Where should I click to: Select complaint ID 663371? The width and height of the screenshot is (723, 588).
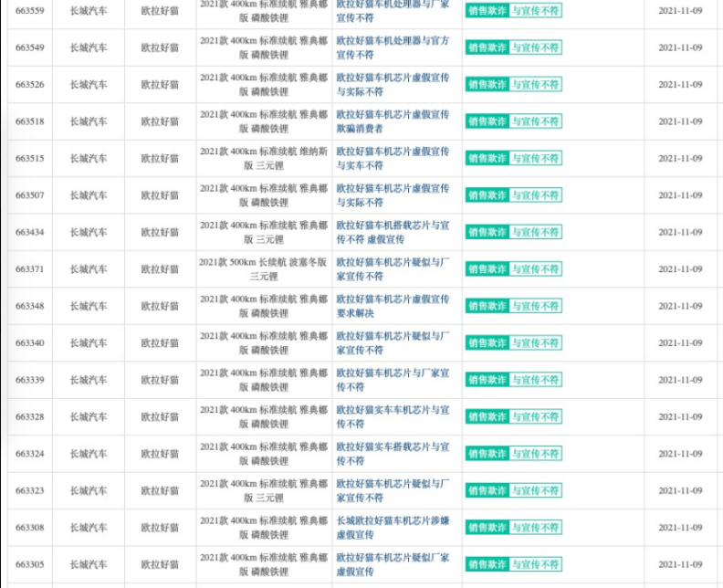(x=30, y=268)
